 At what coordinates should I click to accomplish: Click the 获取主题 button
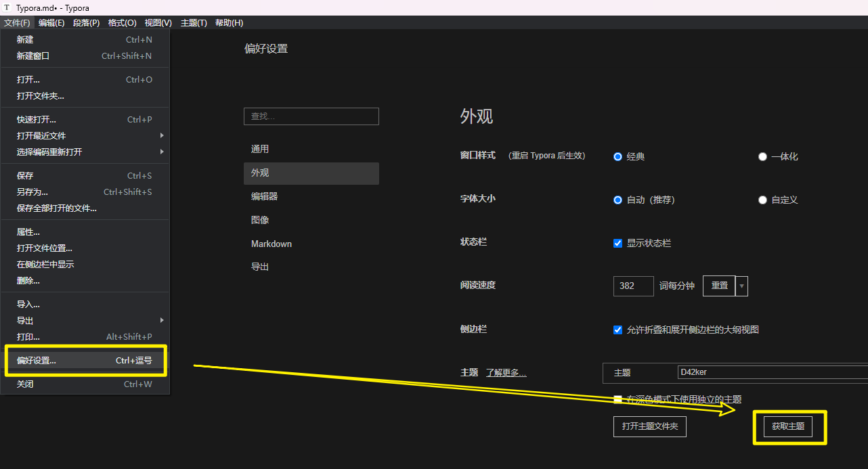click(x=788, y=426)
